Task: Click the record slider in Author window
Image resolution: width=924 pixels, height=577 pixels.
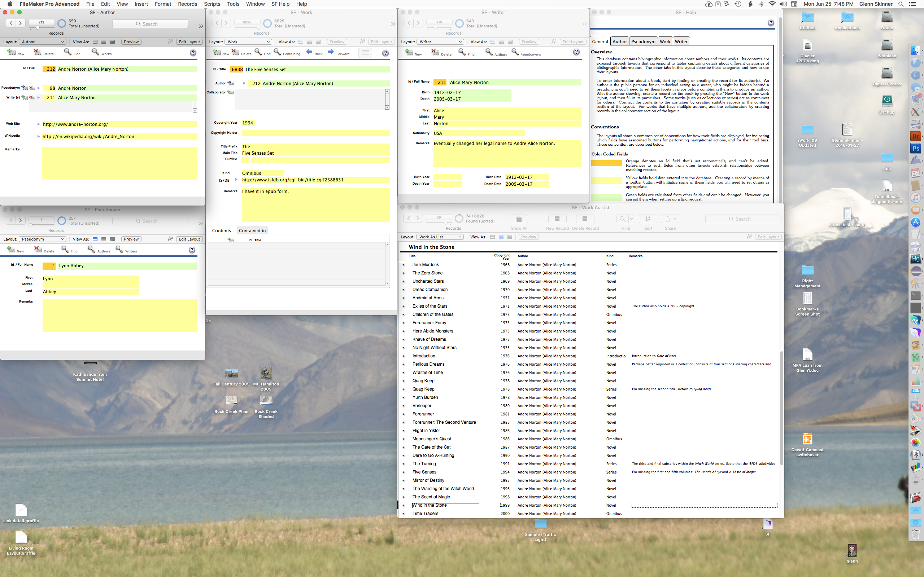Action: (38, 28)
